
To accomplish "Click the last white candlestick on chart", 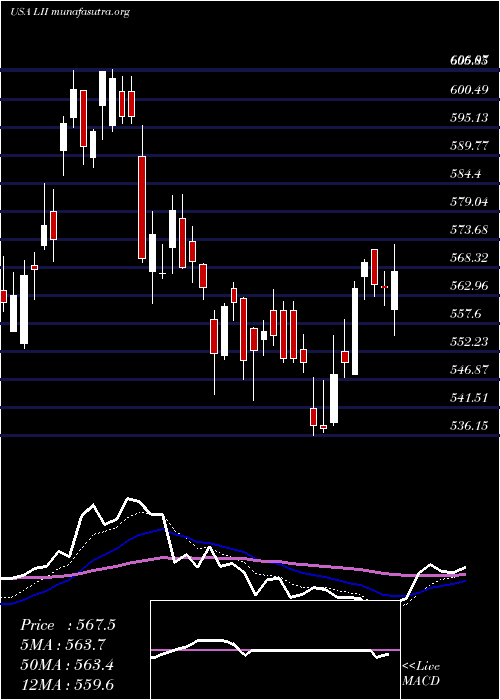I will 395,290.
